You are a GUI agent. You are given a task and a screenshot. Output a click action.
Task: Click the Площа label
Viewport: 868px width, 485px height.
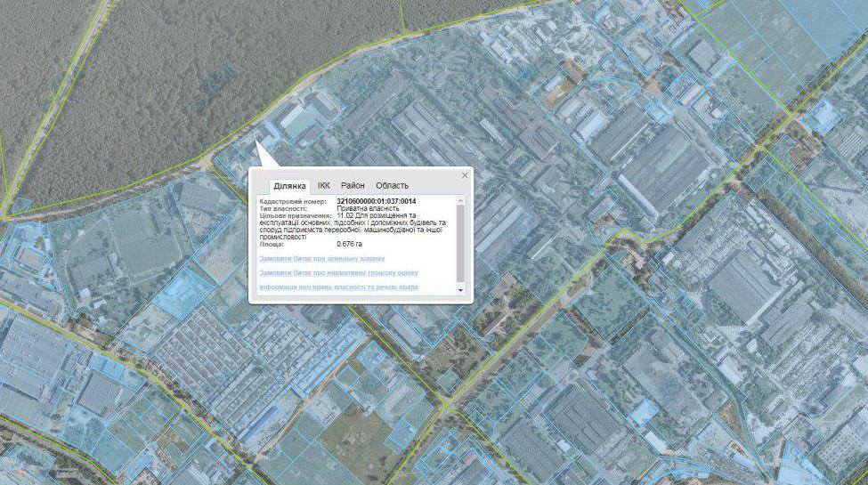(x=272, y=244)
